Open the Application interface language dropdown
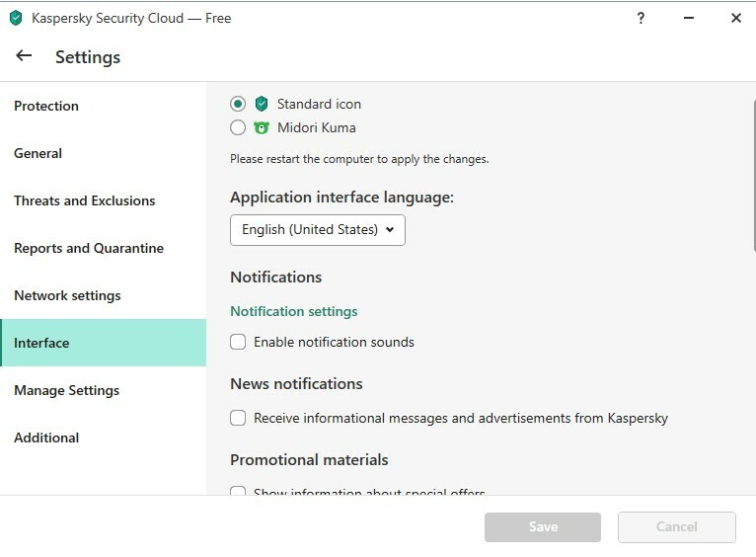 (x=318, y=230)
